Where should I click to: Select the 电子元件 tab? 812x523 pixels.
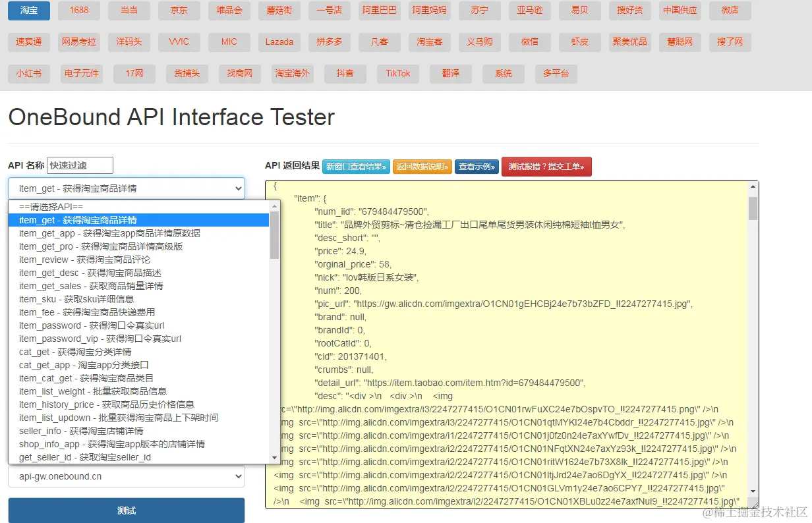tap(82, 73)
